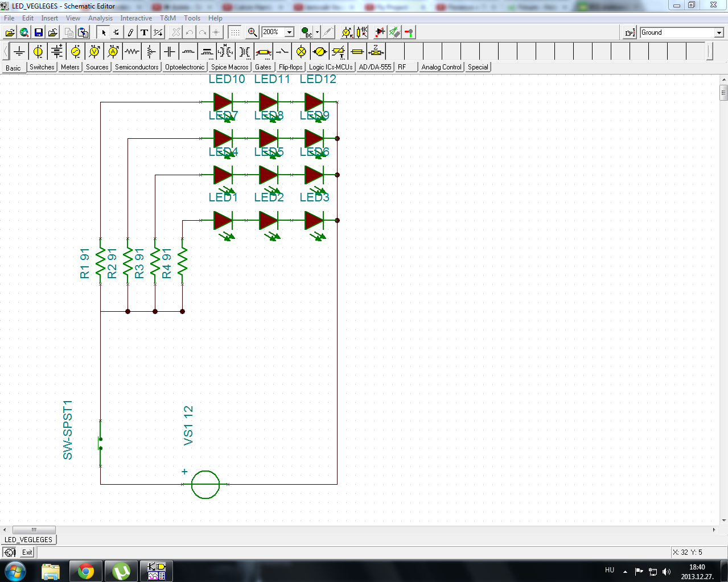Screen dimensions: 728x582
Task: Switch to the Analog Control tab
Action: tap(441, 67)
